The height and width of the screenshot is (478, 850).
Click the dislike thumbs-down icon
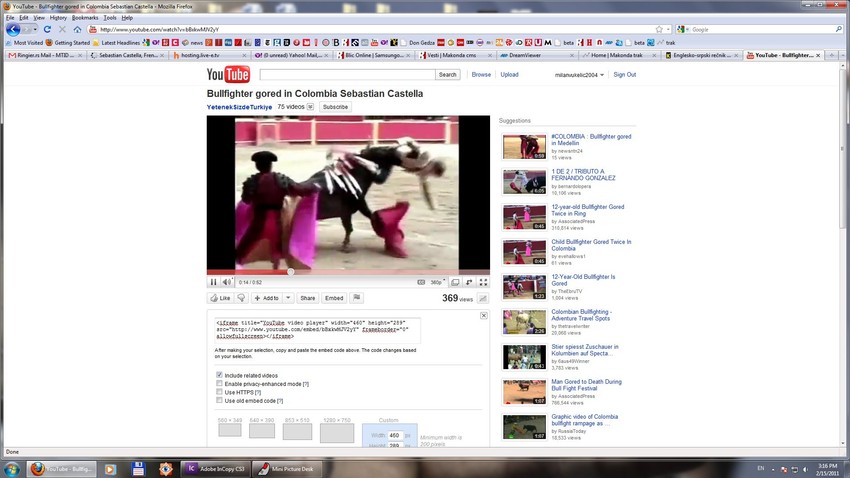click(x=242, y=298)
